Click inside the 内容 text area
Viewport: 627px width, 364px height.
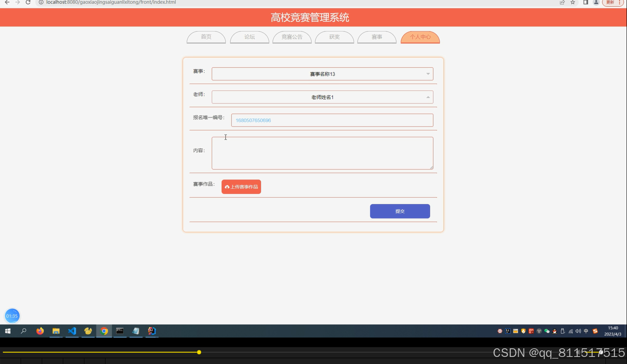coord(322,153)
